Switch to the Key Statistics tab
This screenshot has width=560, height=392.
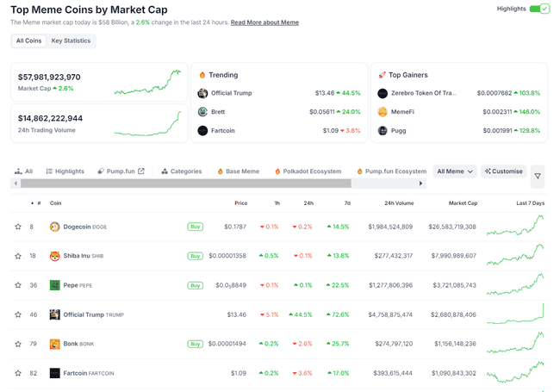[x=71, y=40]
